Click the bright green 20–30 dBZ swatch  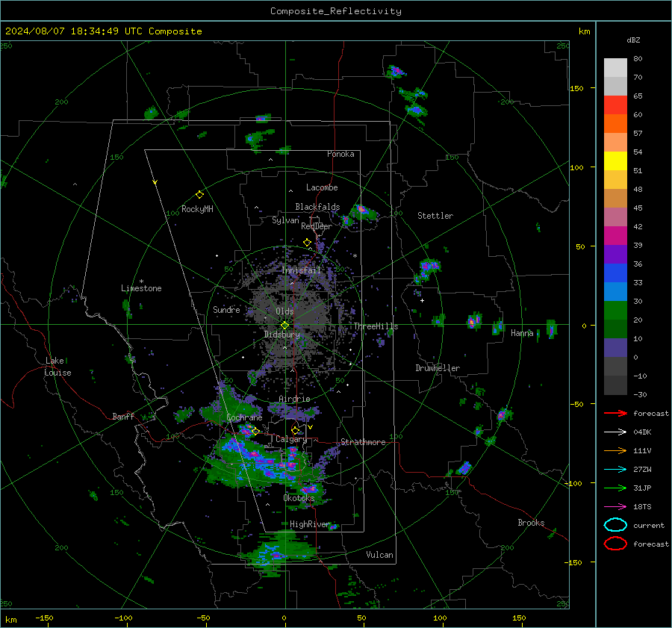pos(615,310)
